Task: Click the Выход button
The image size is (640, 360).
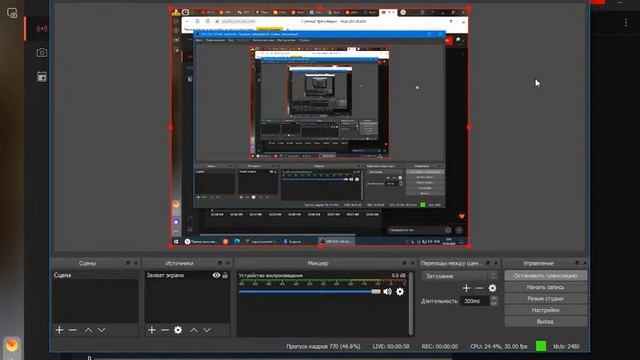Action: [x=546, y=321]
